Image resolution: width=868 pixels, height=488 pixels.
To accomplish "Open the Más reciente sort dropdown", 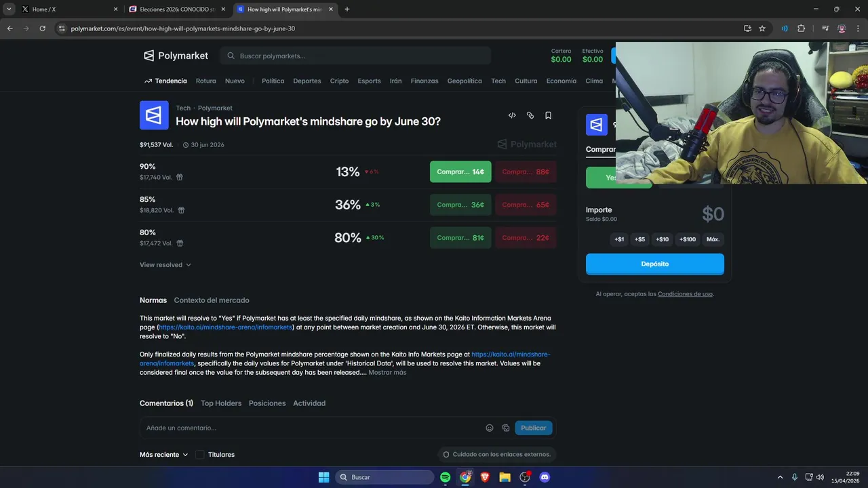I will [163, 455].
